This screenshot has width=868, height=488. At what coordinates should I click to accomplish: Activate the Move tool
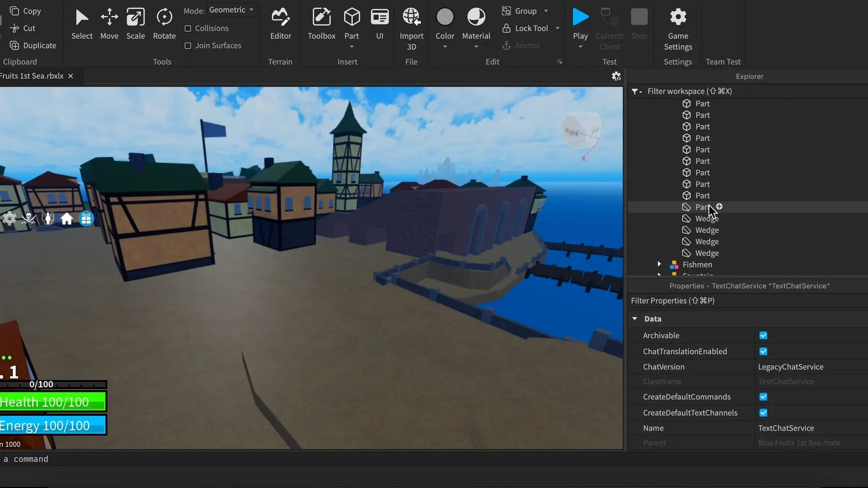(109, 24)
